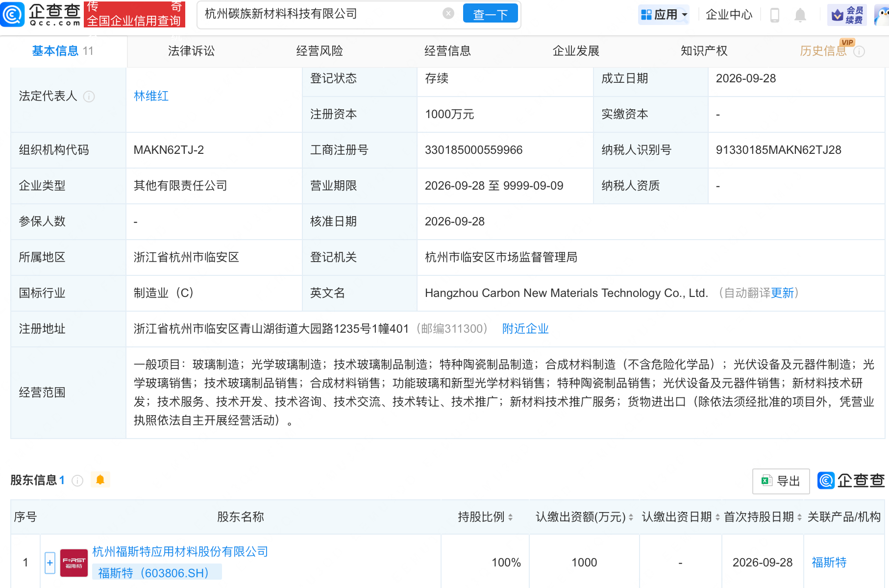Click info icon next to 法定代表人
Screen dimensions: 889x588
(x=89, y=97)
